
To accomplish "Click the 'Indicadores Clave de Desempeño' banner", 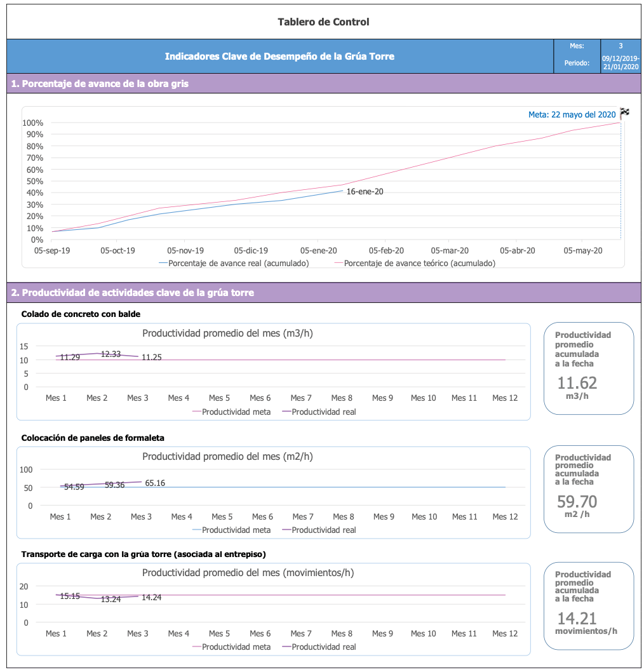I will coord(279,57).
